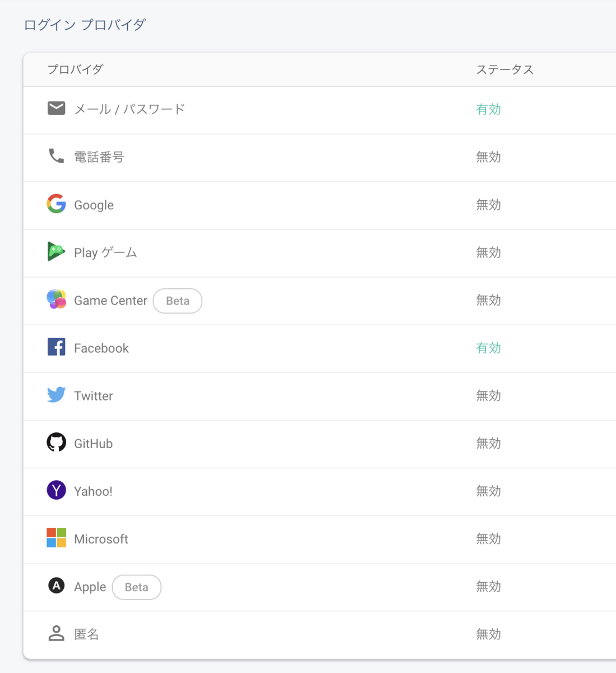616x673 pixels.
Task: Click the Facebook logo icon
Action: point(56,347)
